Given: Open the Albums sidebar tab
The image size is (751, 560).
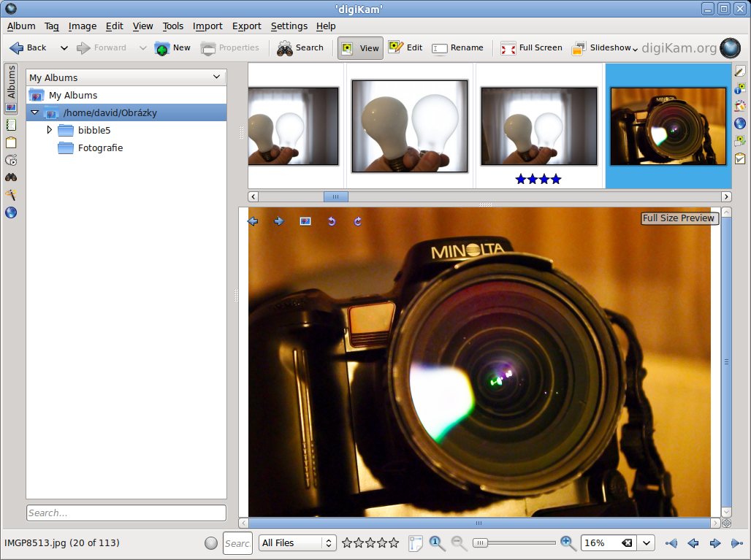Looking at the screenshot, I should 11,88.
